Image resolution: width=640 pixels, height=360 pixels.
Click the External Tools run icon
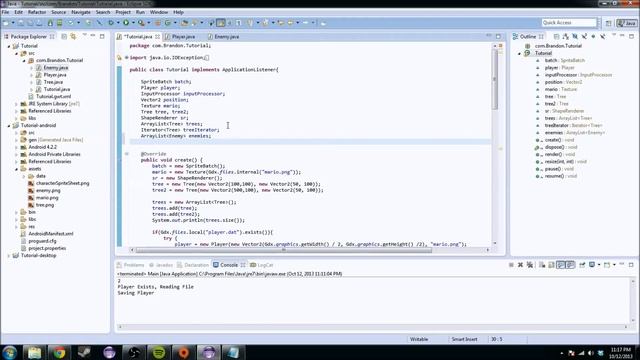pyautogui.click(x=141, y=23)
